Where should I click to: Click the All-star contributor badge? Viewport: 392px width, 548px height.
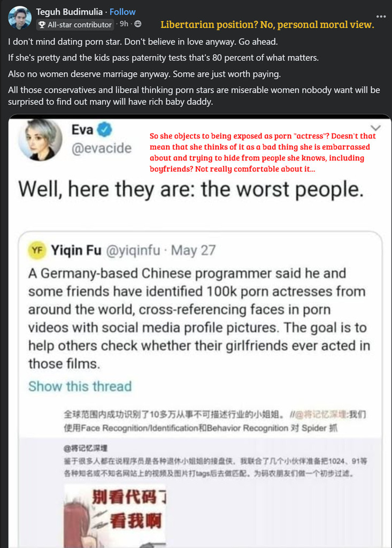75,25
